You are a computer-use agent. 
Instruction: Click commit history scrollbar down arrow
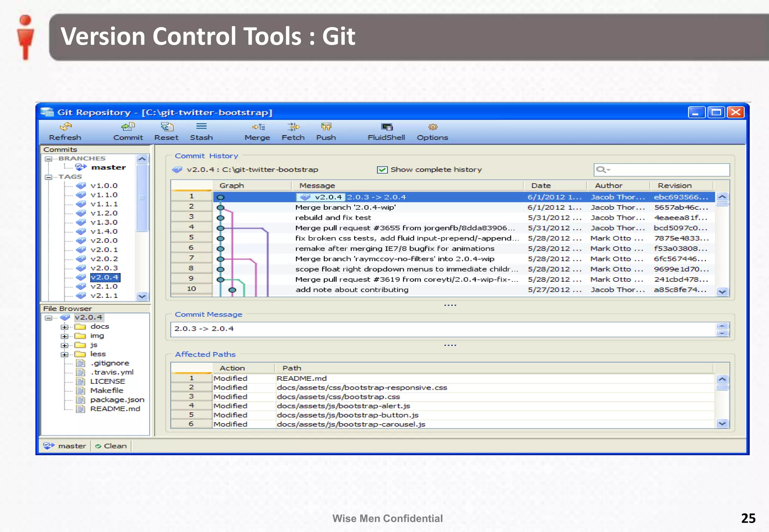coord(722,292)
